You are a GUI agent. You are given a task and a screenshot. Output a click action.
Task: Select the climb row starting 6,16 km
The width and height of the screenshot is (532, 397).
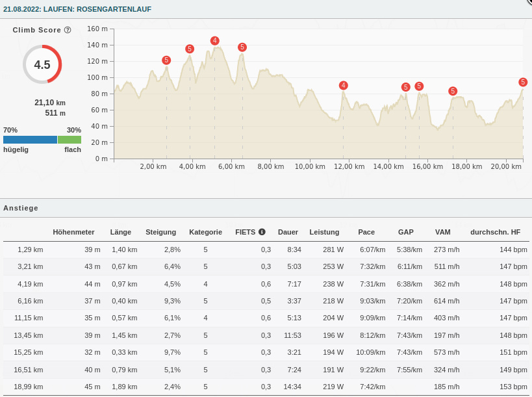(266, 301)
